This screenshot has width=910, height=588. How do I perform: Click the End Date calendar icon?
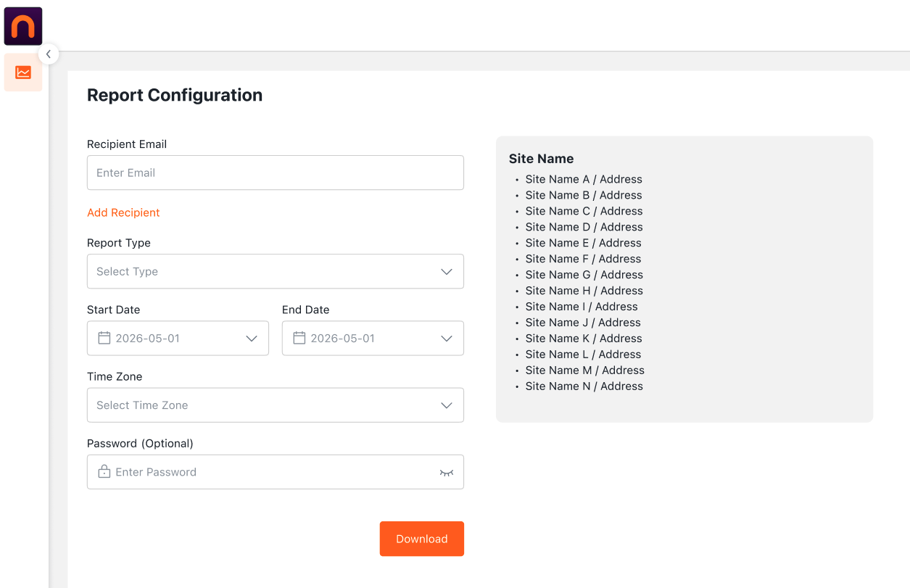pos(299,338)
